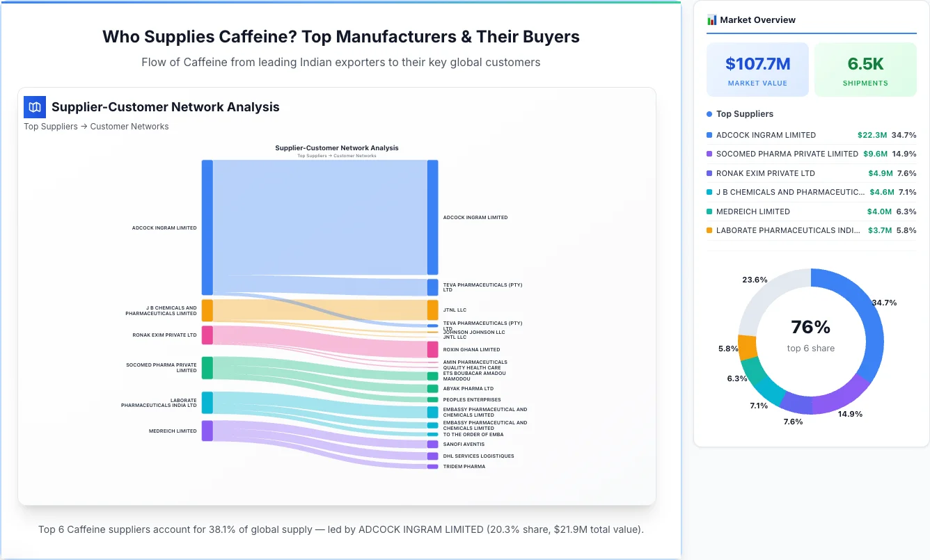The height and width of the screenshot is (560, 930).
Task: Select the cyan bullet beside J B CHEMICALS
Action: pos(708,192)
